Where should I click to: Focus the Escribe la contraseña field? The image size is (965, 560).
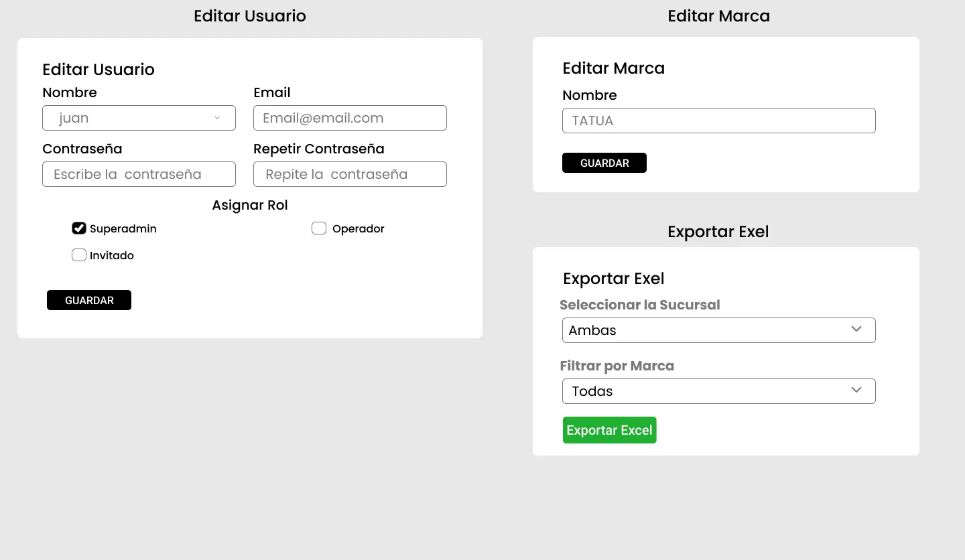139,174
